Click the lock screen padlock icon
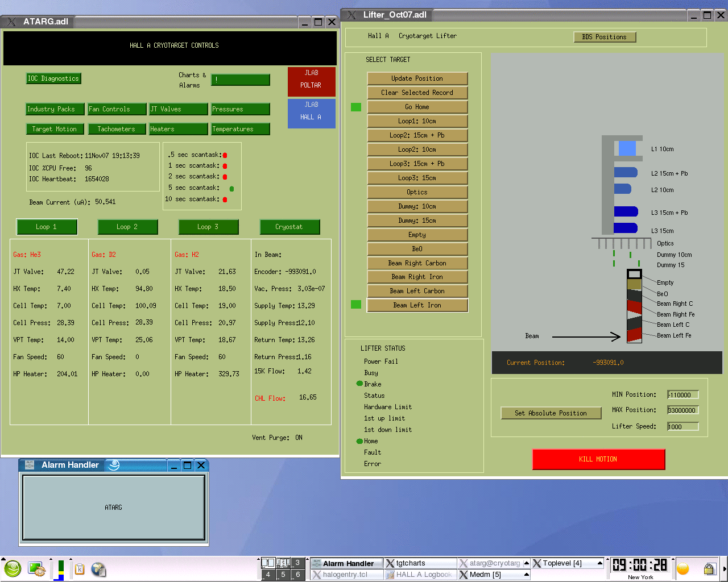 pyautogui.click(x=709, y=568)
